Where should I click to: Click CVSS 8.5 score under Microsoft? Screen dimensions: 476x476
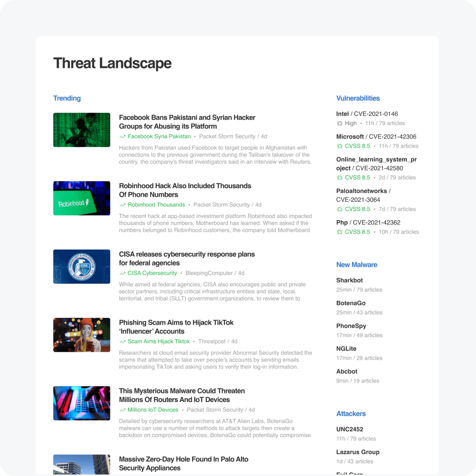357,146
